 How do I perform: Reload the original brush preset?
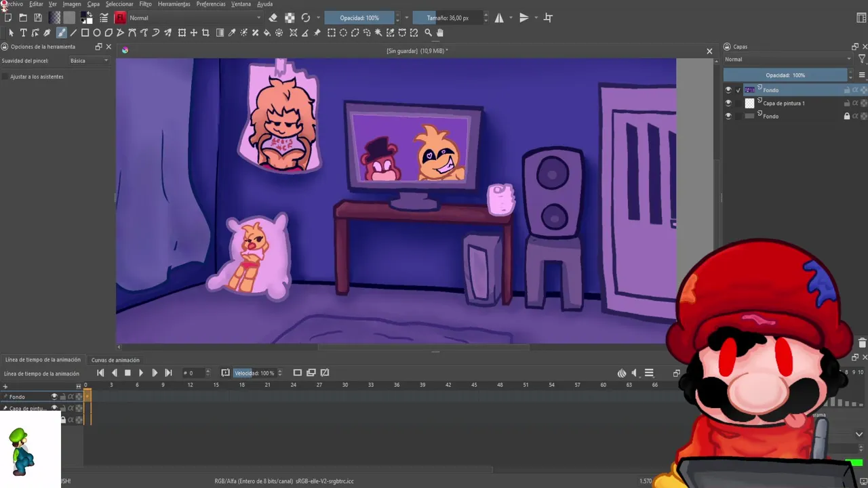(x=306, y=18)
